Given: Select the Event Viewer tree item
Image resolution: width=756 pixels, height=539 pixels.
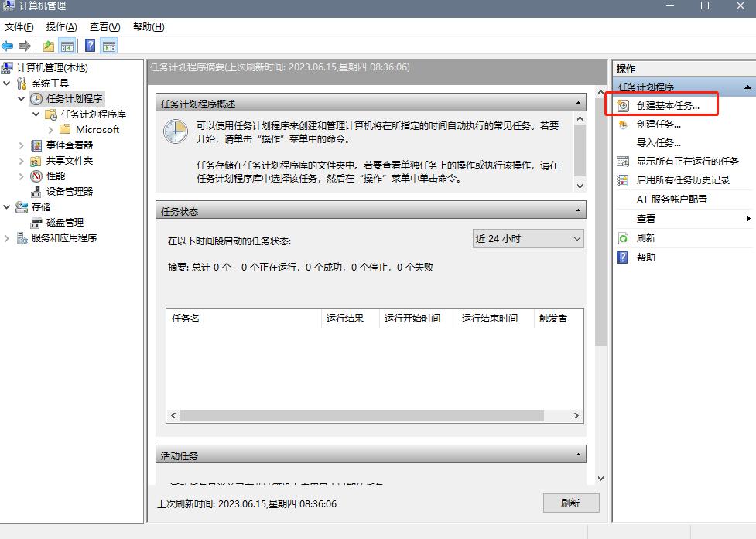Looking at the screenshot, I should coord(63,145).
